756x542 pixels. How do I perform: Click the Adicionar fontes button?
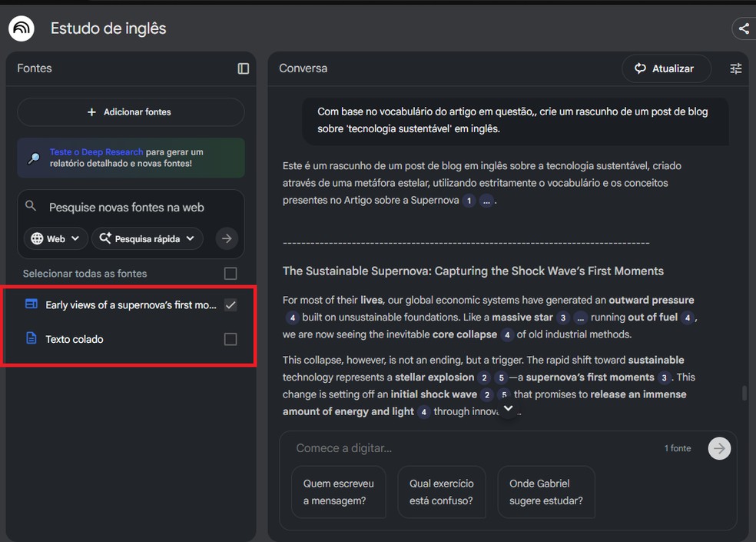pyautogui.click(x=131, y=112)
